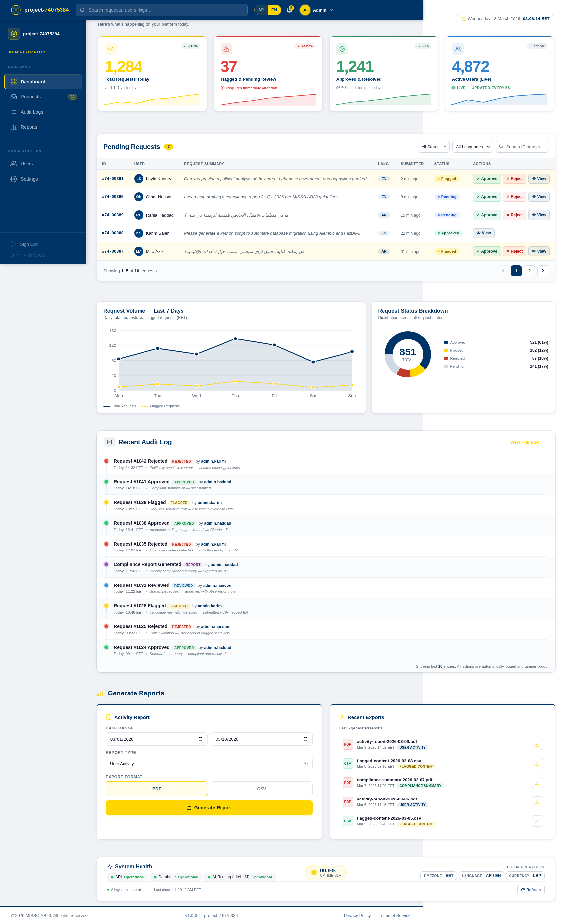Select the Requests item in the sidebar
Screen dimensions: 566x924
coord(30,97)
